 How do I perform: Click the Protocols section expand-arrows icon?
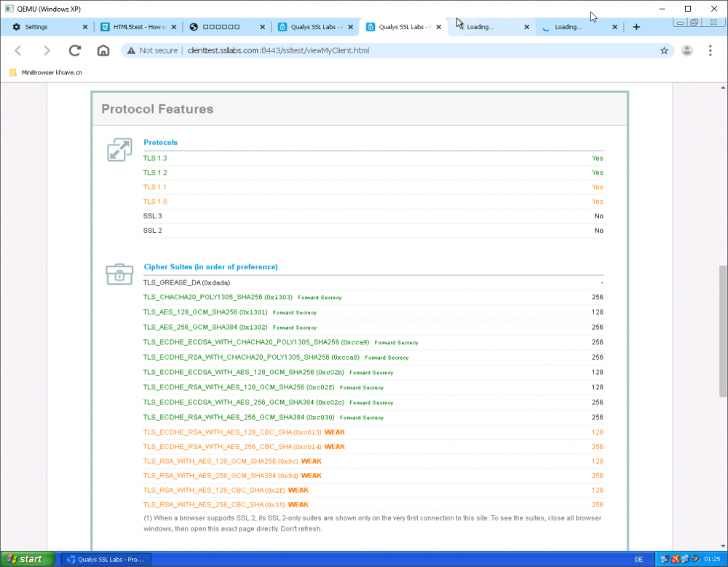119,149
